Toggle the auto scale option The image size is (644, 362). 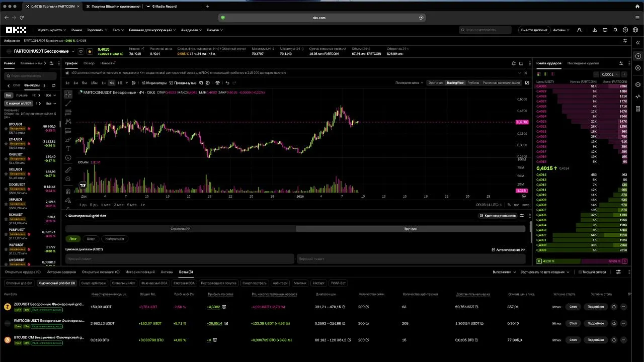tap(526, 205)
